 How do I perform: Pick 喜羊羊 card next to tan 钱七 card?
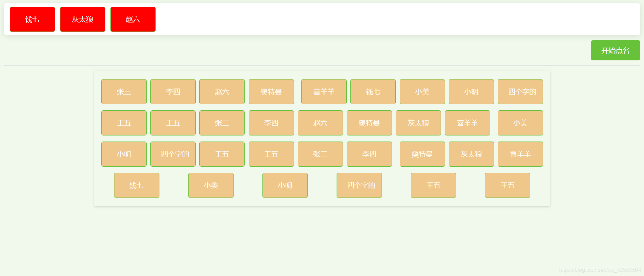[x=324, y=92]
